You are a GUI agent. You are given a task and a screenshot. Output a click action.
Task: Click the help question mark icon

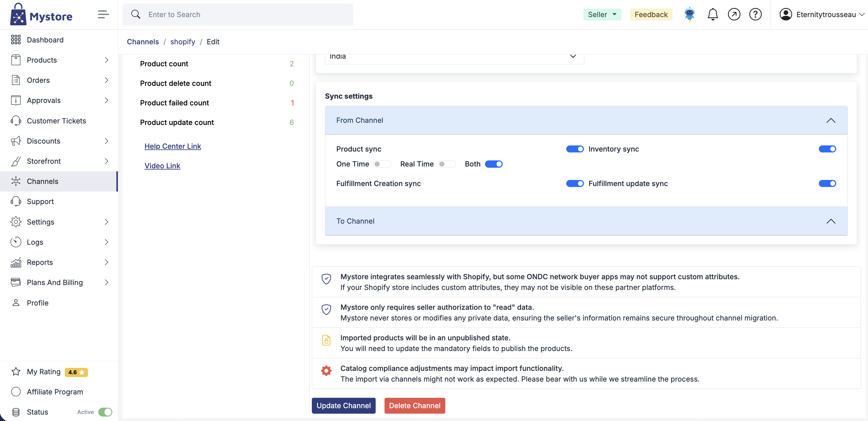click(755, 14)
